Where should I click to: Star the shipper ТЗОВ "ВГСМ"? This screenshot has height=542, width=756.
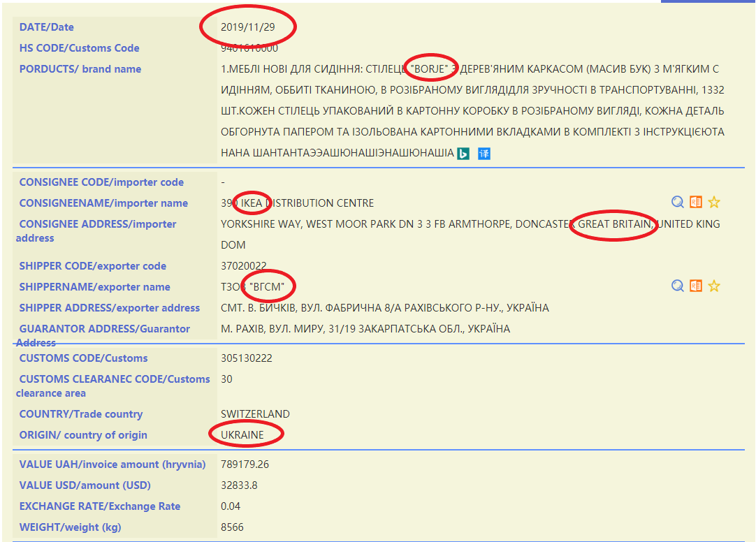point(714,286)
